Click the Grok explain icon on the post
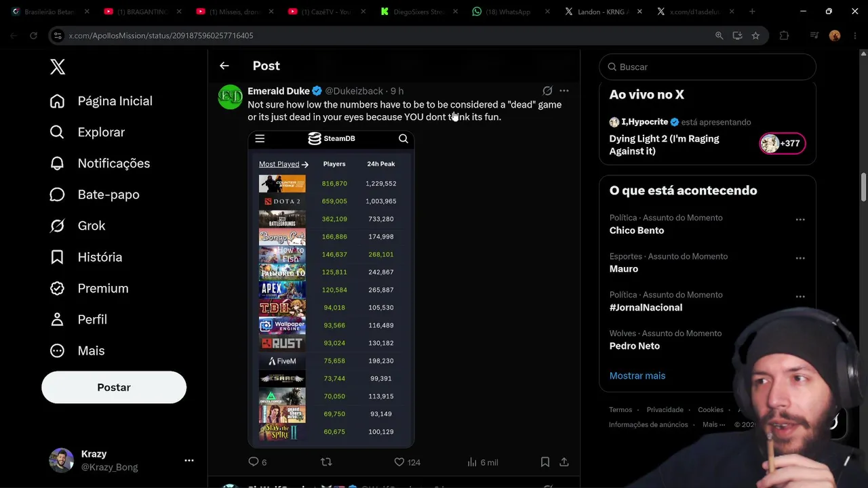Screen dimensions: 868x488 (547, 90)
